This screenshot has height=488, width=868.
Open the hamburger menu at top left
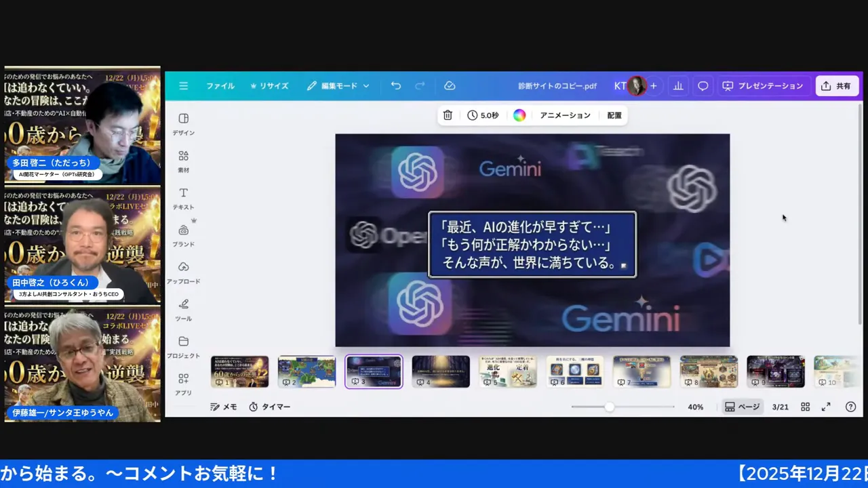183,85
